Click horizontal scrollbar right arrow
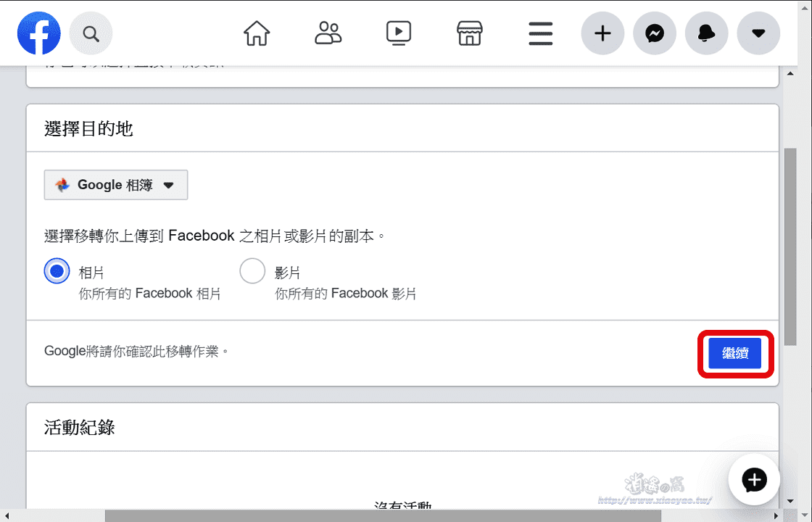 coord(776,515)
